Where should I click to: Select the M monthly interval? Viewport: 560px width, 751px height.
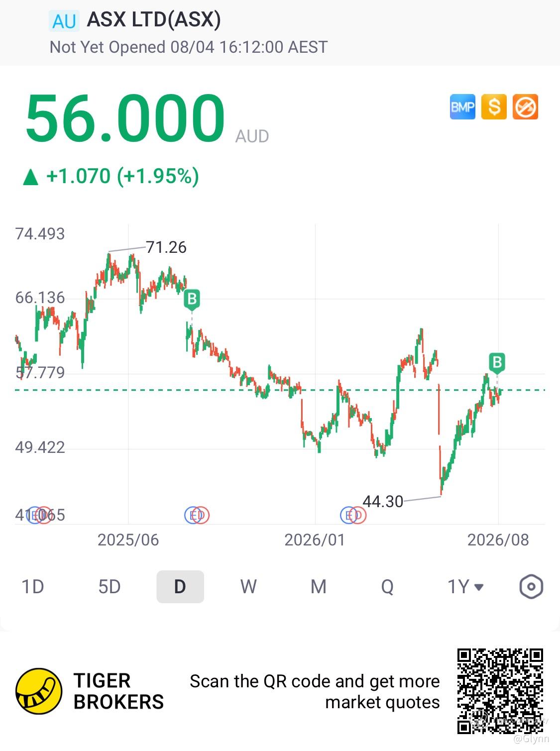[x=319, y=587]
